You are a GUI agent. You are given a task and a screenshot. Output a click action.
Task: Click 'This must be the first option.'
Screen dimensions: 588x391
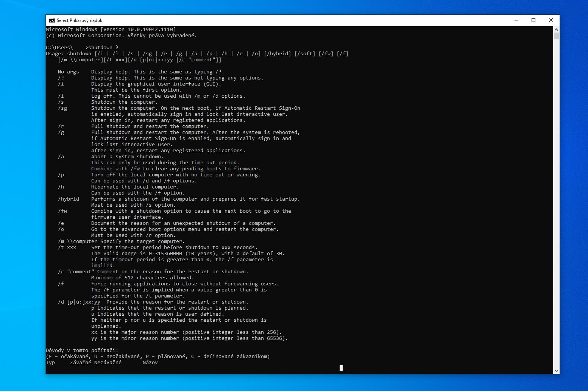point(137,90)
